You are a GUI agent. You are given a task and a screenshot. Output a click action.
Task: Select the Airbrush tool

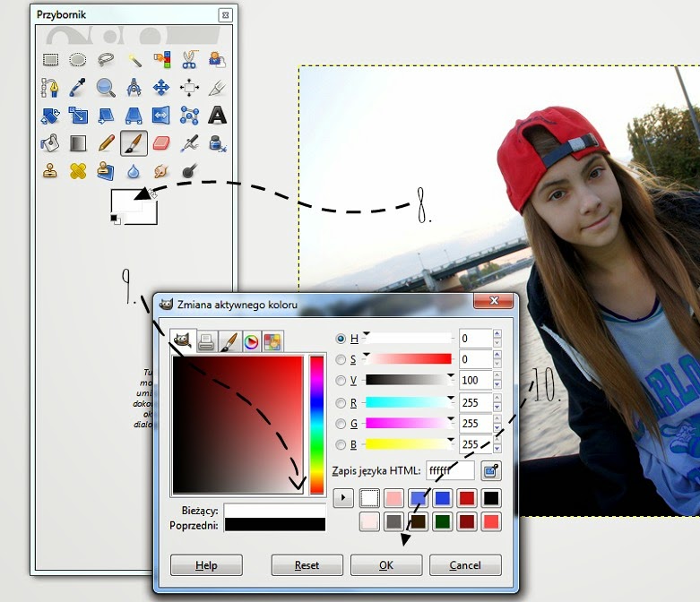[x=189, y=143]
